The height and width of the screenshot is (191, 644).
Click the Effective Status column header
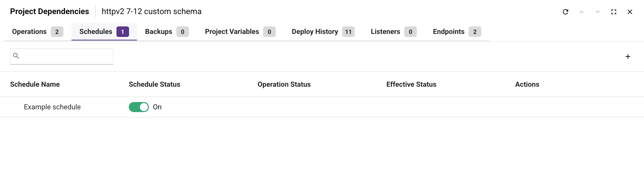[x=411, y=84]
